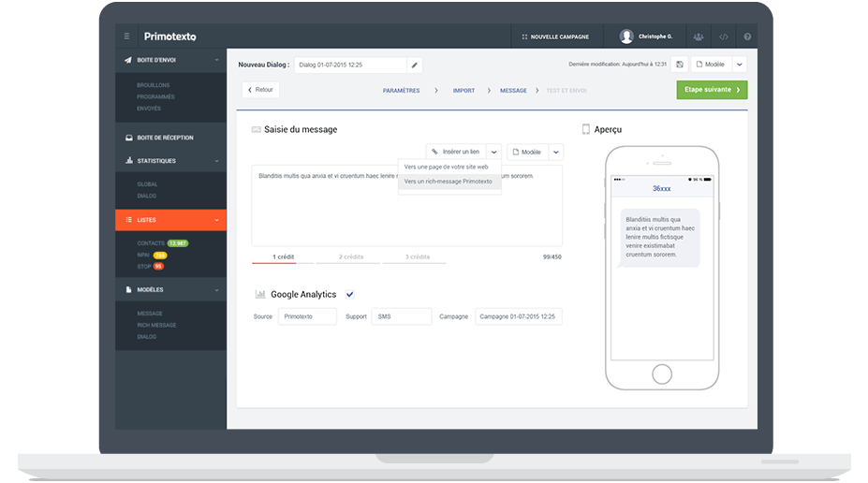Open the help question mark icon
This screenshot has width=868, height=483.
click(x=747, y=37)
